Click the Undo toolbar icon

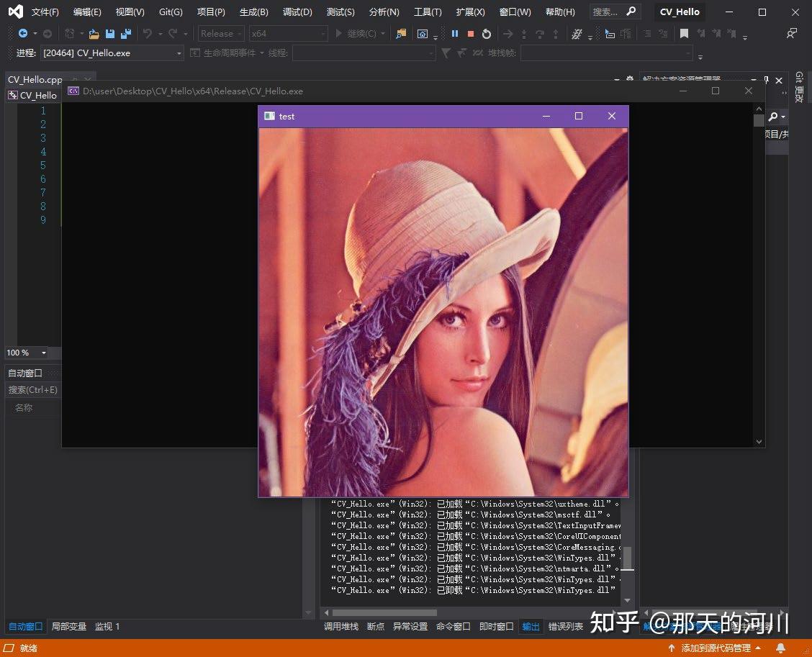[x=148, y=34]
